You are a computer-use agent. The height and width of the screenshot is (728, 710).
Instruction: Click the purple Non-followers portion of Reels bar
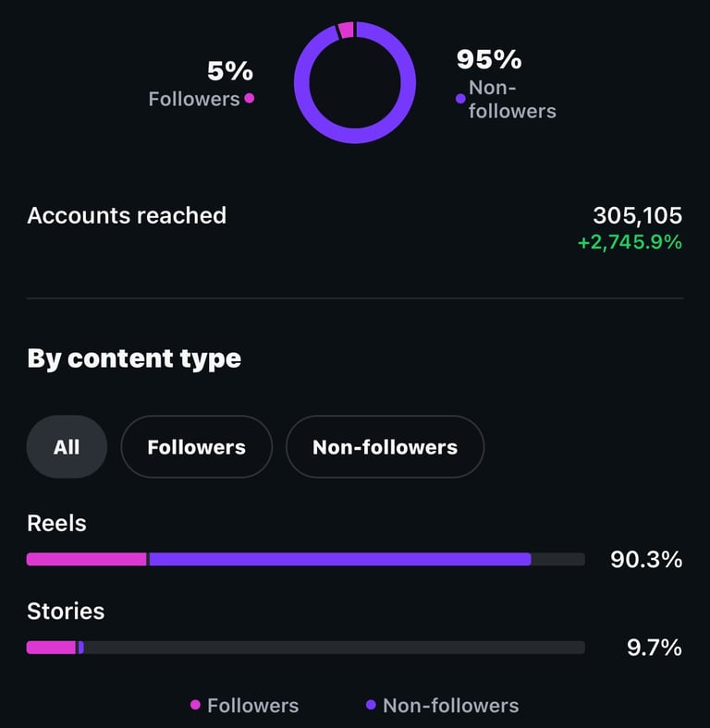[340, 559]
